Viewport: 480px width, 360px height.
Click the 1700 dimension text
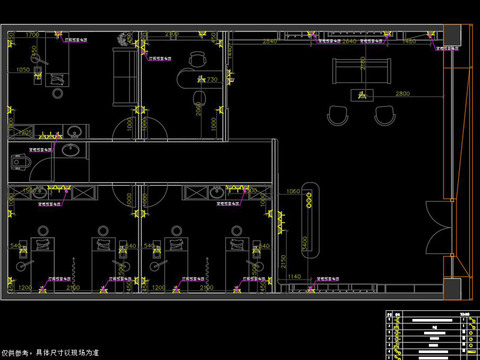[32, 34]
